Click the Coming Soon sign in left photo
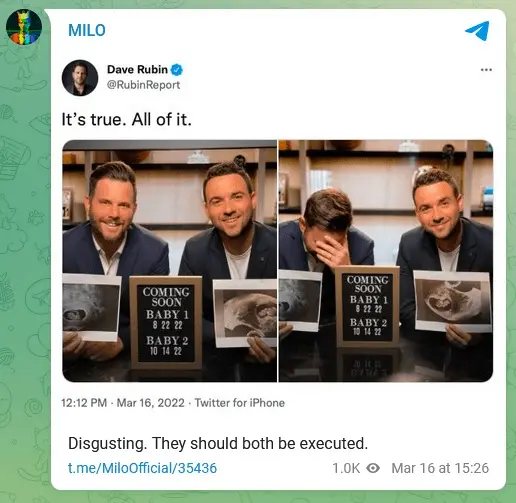 pos(166,322)
